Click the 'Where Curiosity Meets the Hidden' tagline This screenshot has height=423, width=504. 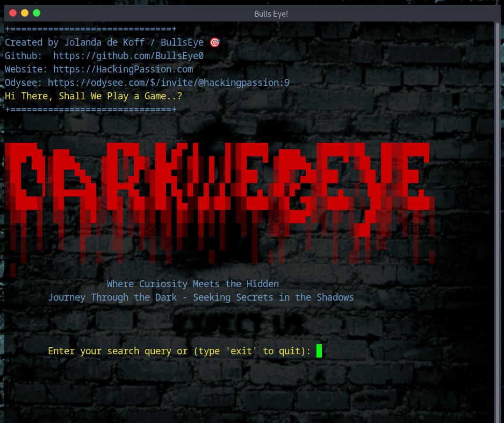pos(191,283)
